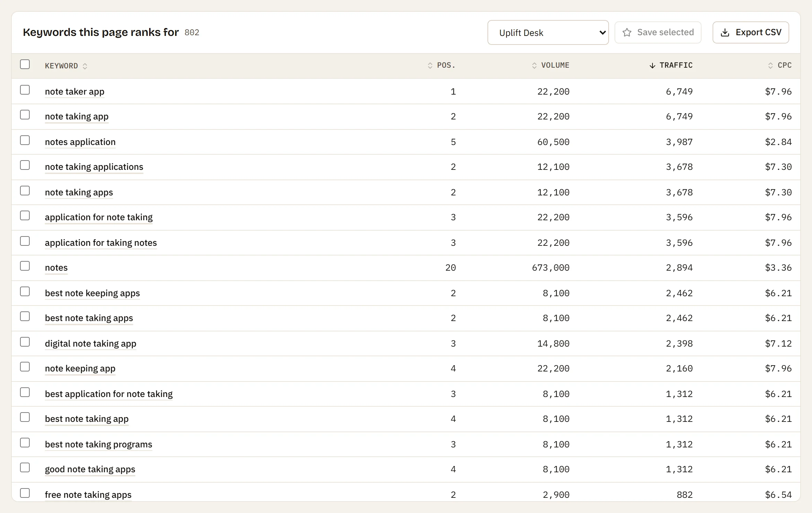Open the 'best note taking app' link
This screenshot has height=513, width=812.
coord(87,419)
